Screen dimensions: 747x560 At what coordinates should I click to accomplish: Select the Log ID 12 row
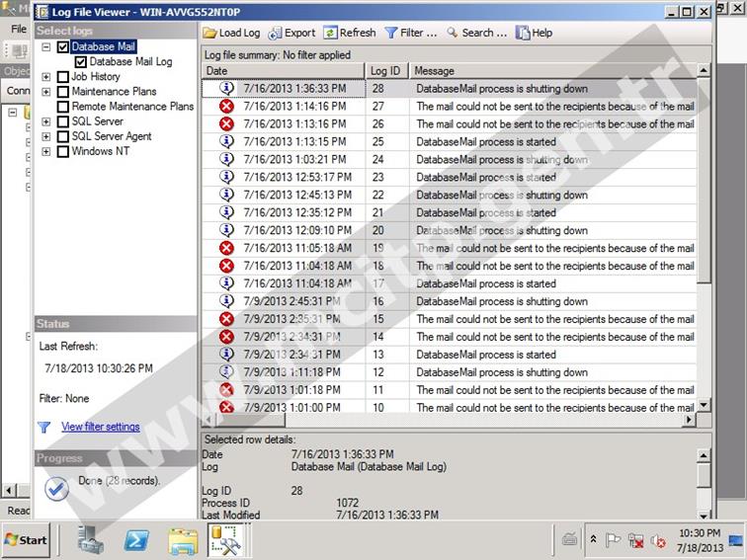(450, 372)
